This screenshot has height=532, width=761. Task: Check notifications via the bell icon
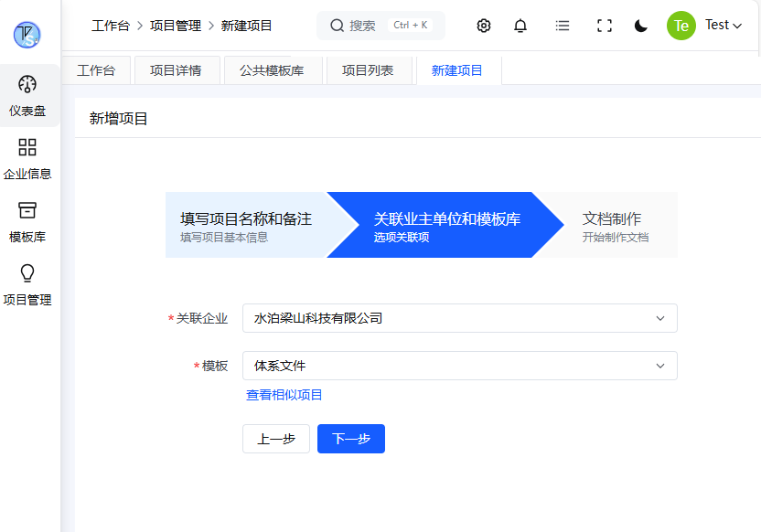520,26
